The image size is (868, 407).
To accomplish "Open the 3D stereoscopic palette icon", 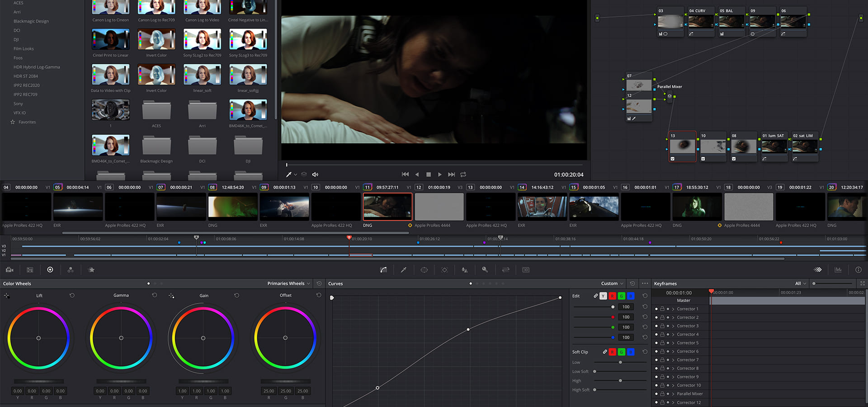I will (x=526, y=270).
